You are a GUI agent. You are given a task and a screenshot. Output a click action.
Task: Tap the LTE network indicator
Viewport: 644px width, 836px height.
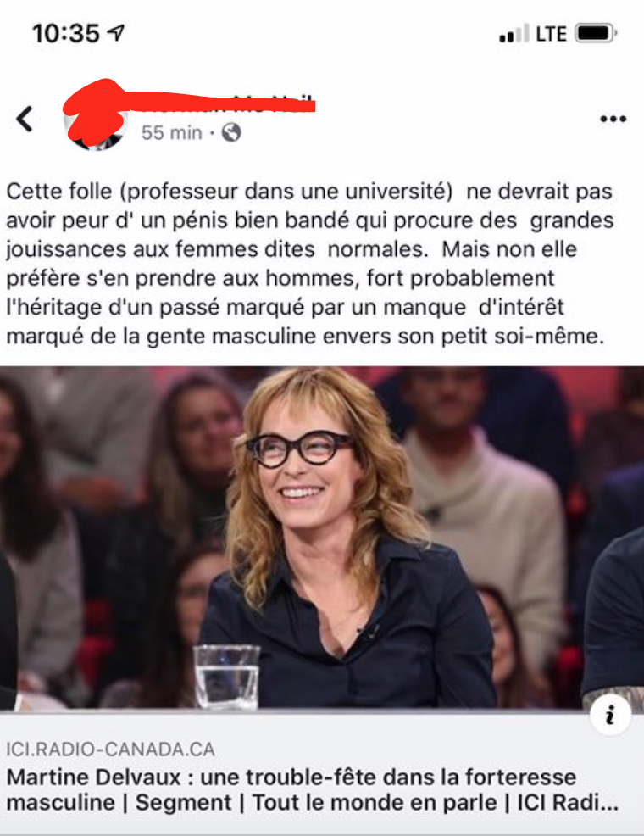pos(551,34)
